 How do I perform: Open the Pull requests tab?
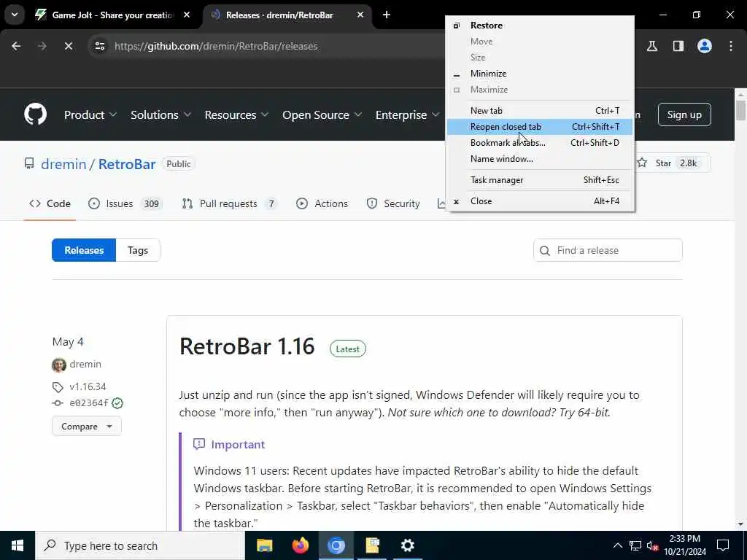pos(229,204)
